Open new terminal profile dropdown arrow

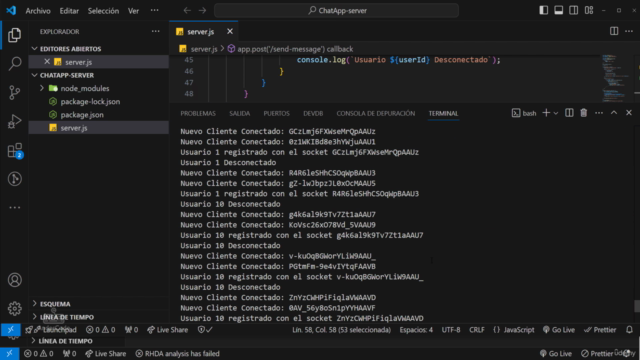[x=556, y=113]
